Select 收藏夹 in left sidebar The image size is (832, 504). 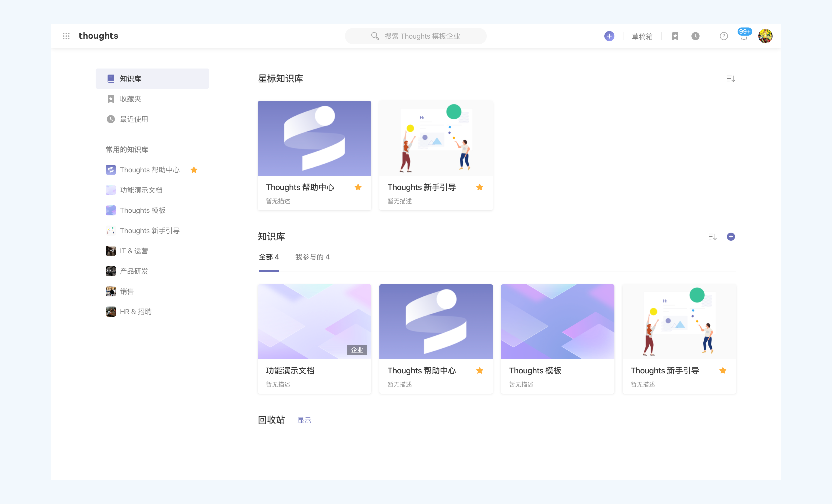[130, 99]
